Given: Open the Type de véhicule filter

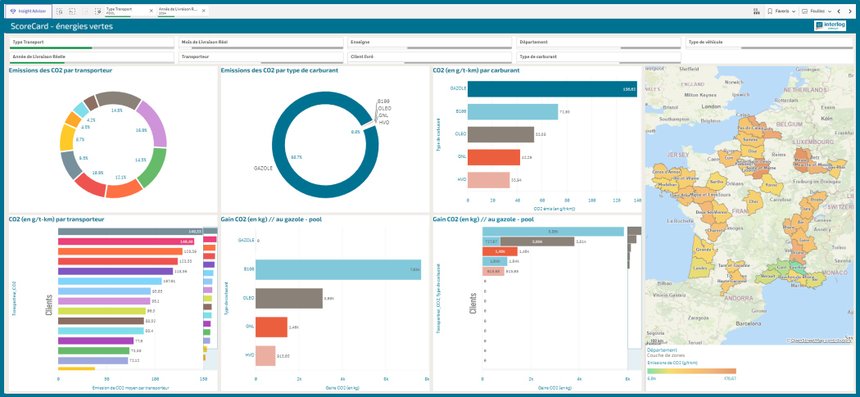Looking at the screenshot, I should [x=768, y=43].
